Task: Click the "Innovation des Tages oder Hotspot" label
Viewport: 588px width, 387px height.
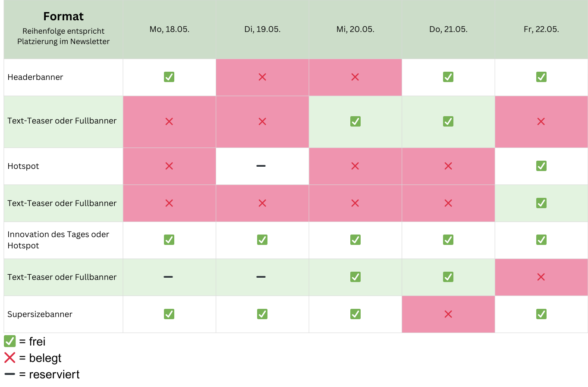Action: [58, 240]
